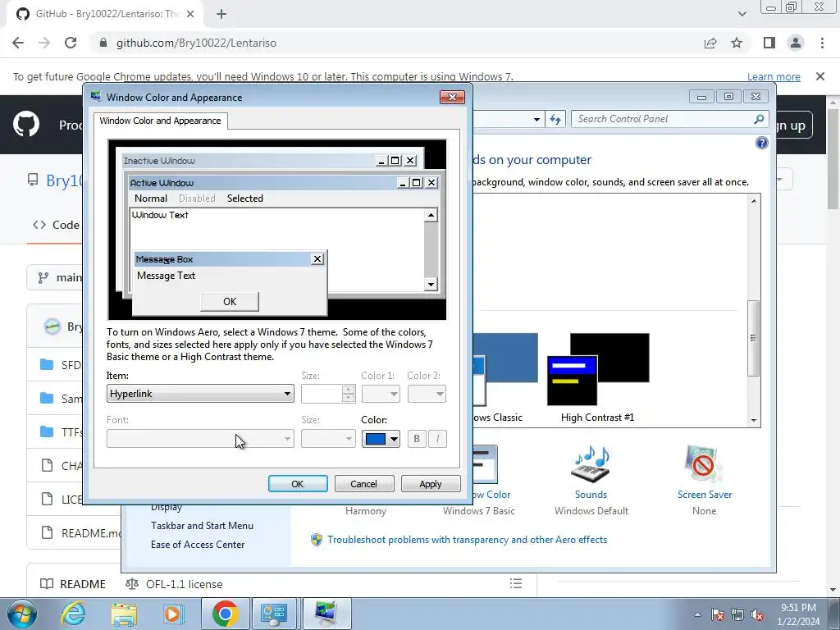Switch to Personalization monitor taskbar button
The height and width of the screenshot is (630, 840).
click(326, 614)
